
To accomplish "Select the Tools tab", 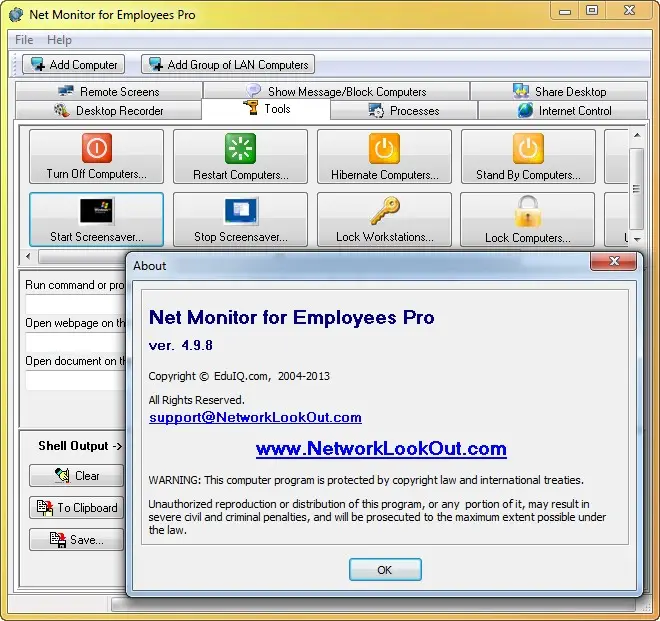I will tap(266, 109).
